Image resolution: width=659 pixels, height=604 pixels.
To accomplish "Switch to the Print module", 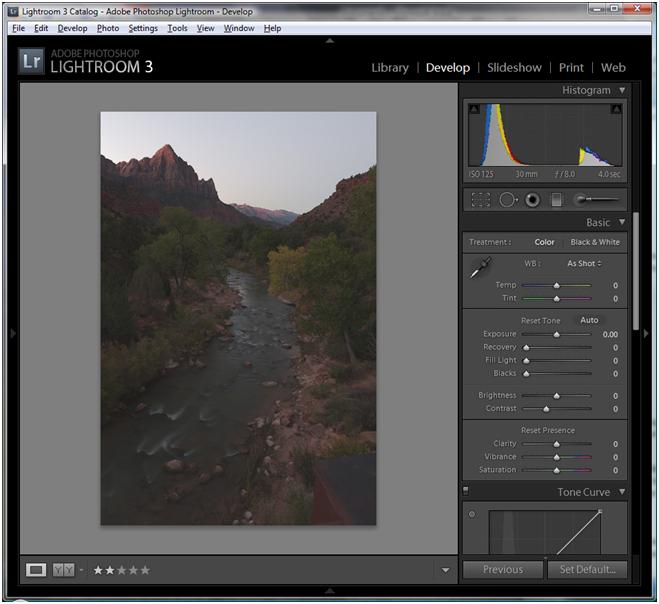I will click(571, 68).
